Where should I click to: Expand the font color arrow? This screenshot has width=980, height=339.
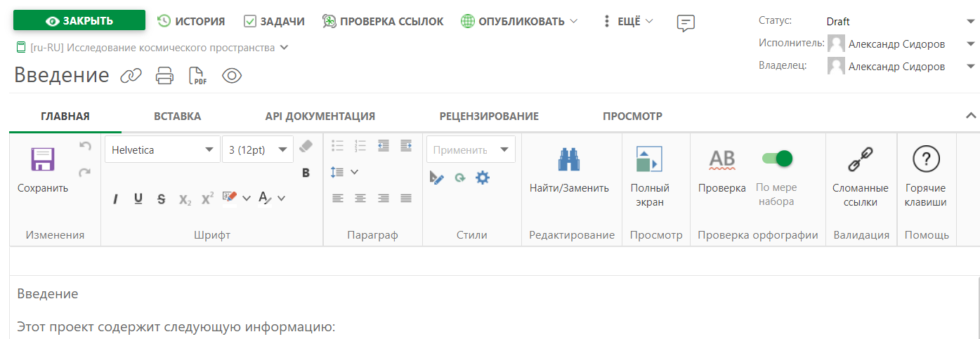[x=281, y=199]
